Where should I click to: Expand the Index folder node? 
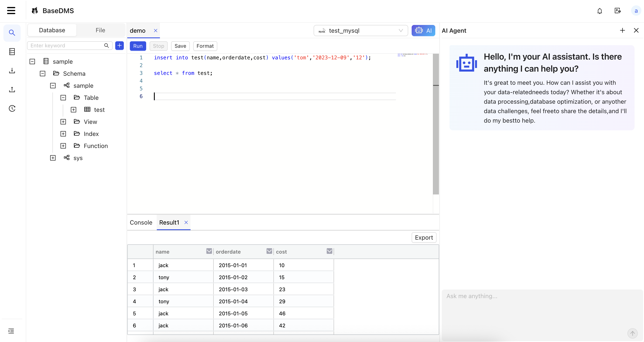[x=63, y=134]
